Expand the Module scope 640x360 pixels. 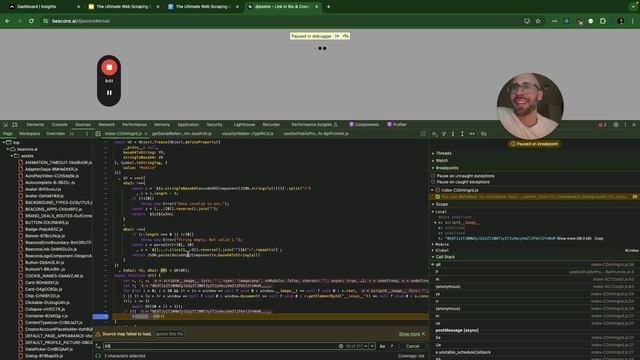(442, 244)
